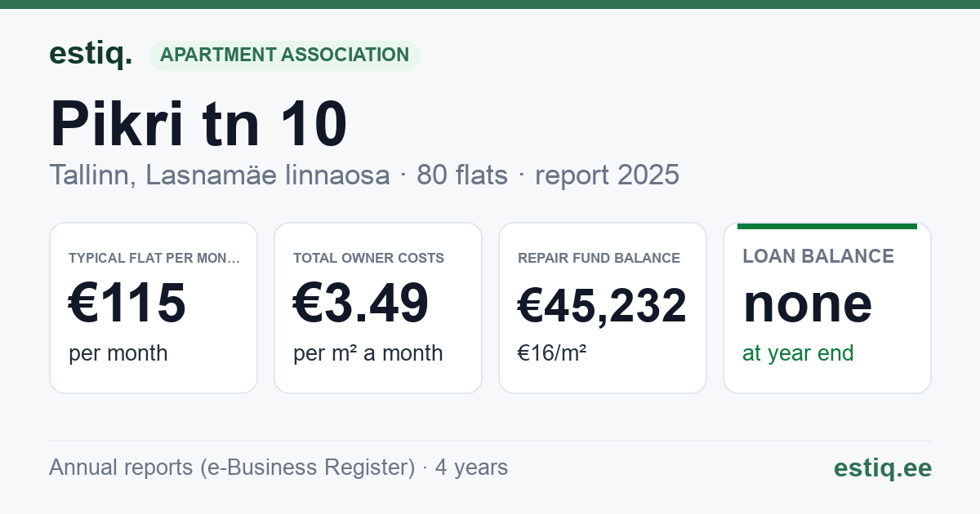This screenshot has height=514, width=980.
Task: Click the per m² a month label
Action: click(368, 353)
